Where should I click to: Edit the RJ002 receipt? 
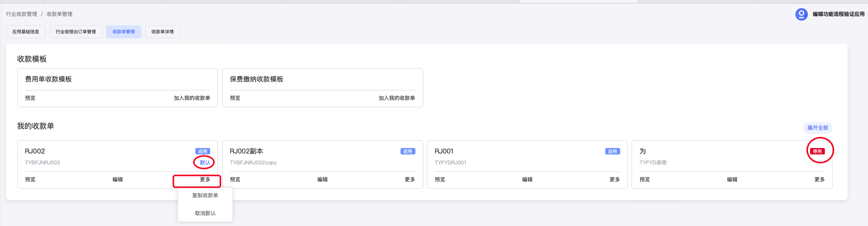[117, 180]
